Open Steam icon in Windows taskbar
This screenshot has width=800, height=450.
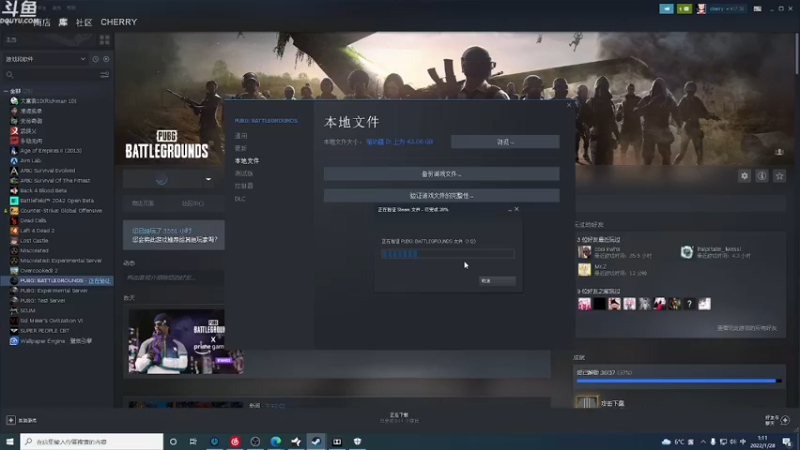[316, 441]
